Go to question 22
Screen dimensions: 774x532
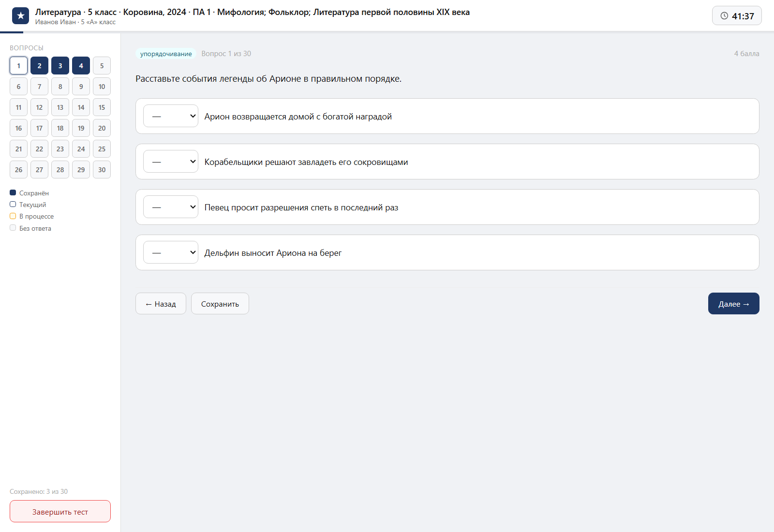click(39, 149)
